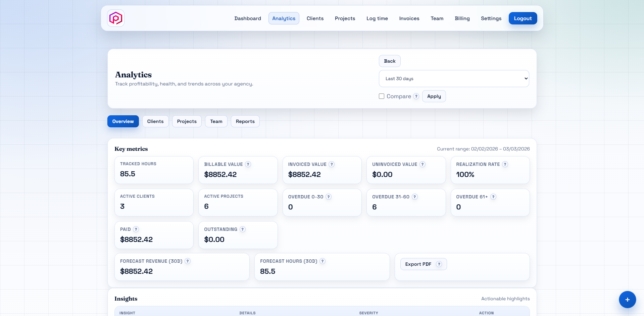
Task: Click the Apply button
Action: click(434, 96)
